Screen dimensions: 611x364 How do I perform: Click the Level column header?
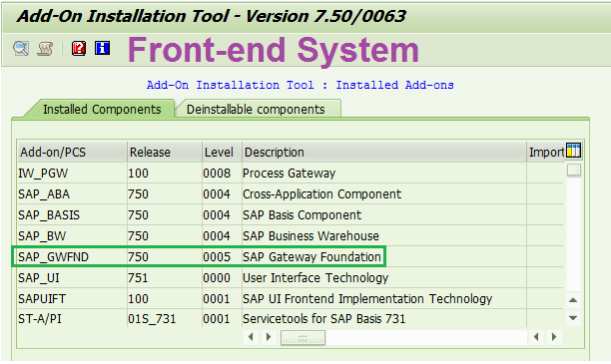(222, 153)
